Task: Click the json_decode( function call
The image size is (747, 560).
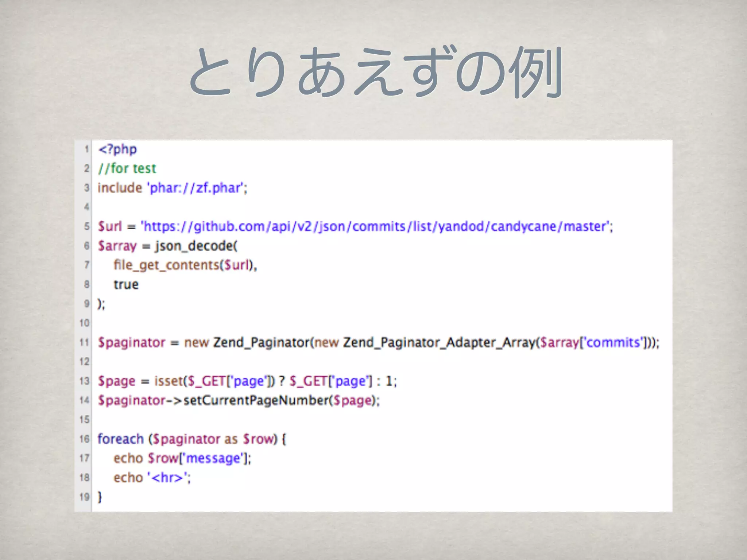Action: click(x=196, y=246)
